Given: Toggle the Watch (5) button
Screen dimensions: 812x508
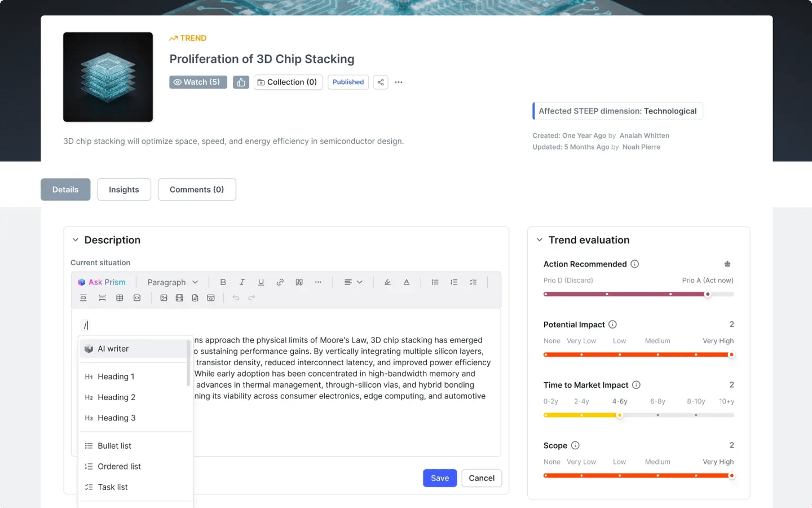Looking at the screenshot, I should 198,82.
